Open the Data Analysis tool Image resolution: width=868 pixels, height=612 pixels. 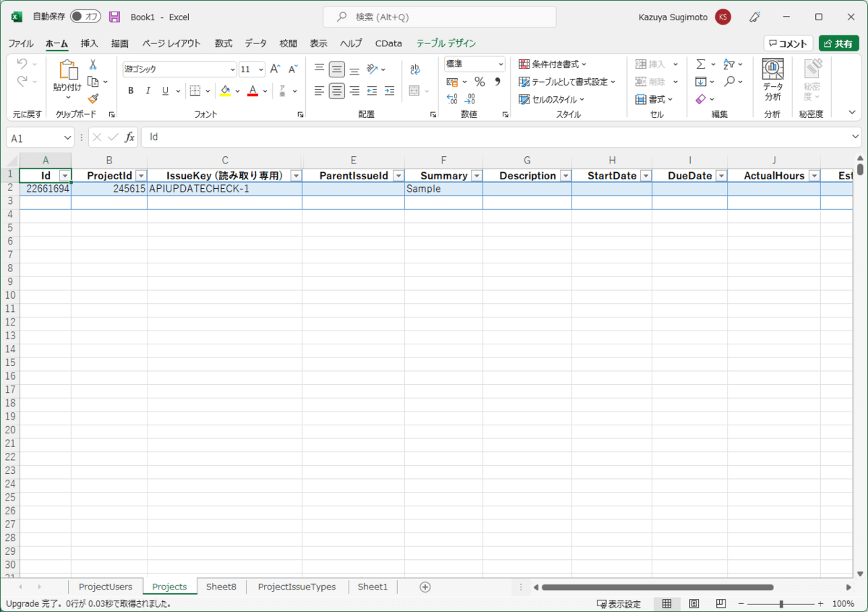(773, 80)
